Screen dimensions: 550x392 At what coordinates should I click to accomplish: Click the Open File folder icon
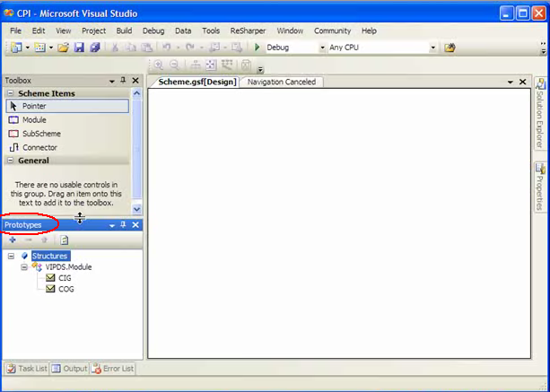[x=65, y=48]
